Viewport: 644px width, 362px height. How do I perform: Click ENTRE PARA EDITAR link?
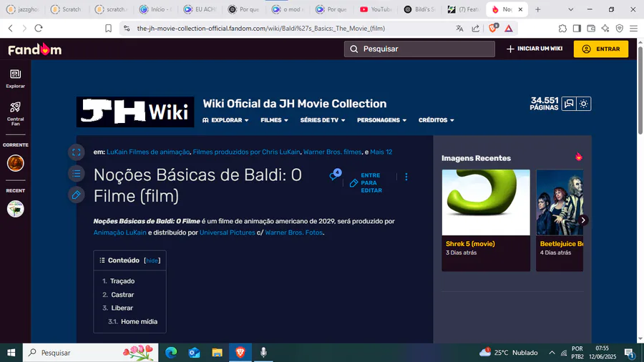(366, 182)
